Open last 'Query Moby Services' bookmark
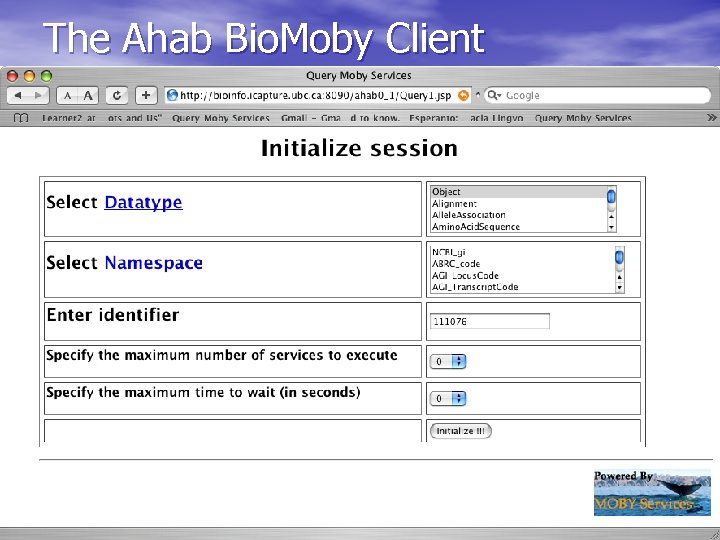The height and width of the screenshot is (540, 720). [583, 118]
